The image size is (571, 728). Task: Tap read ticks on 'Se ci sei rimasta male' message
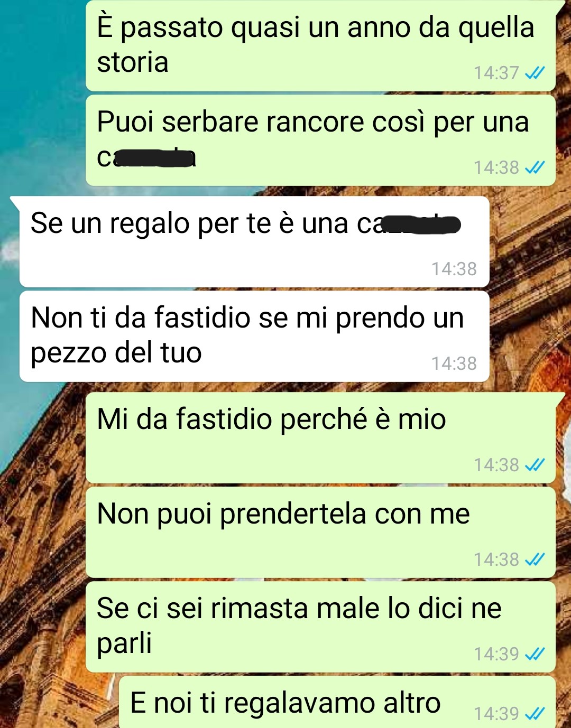[535, 654]
